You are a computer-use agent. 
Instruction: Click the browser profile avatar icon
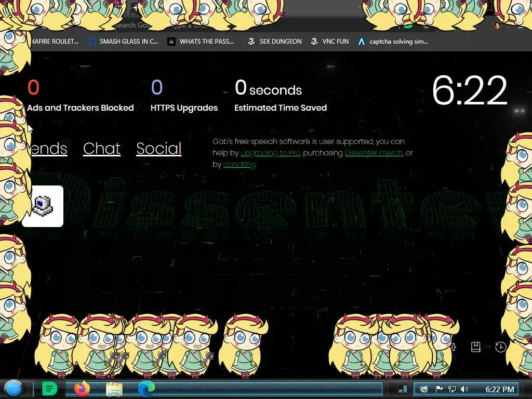tap(497, 25)
